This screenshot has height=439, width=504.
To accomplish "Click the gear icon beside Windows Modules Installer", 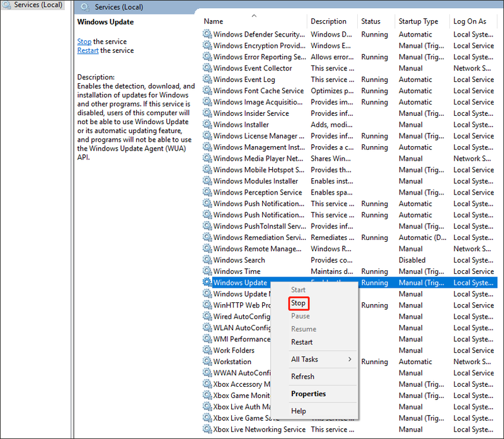I will [x=207, y=181].
